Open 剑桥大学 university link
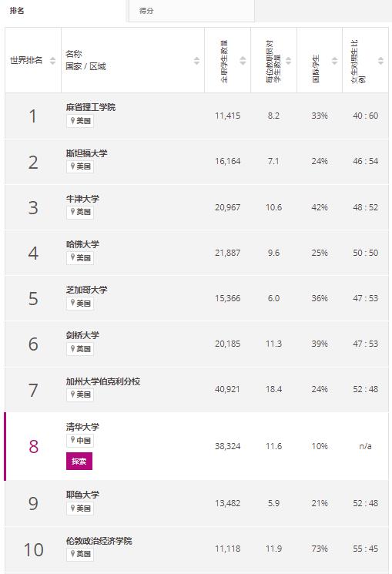 [x=82, y=335]
